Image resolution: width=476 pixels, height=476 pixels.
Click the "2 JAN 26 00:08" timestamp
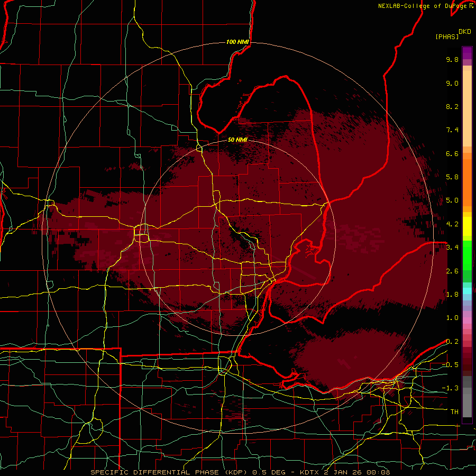[358, 472]
